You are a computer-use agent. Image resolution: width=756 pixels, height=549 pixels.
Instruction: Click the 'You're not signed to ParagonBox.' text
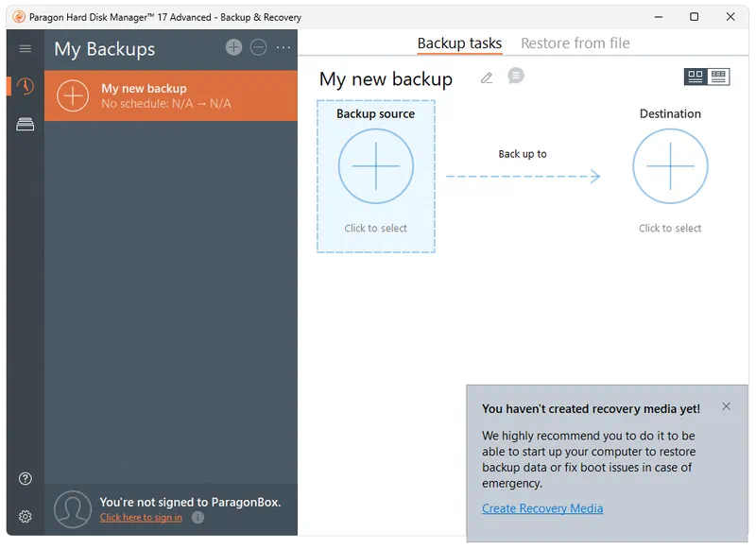coord(191,503)
